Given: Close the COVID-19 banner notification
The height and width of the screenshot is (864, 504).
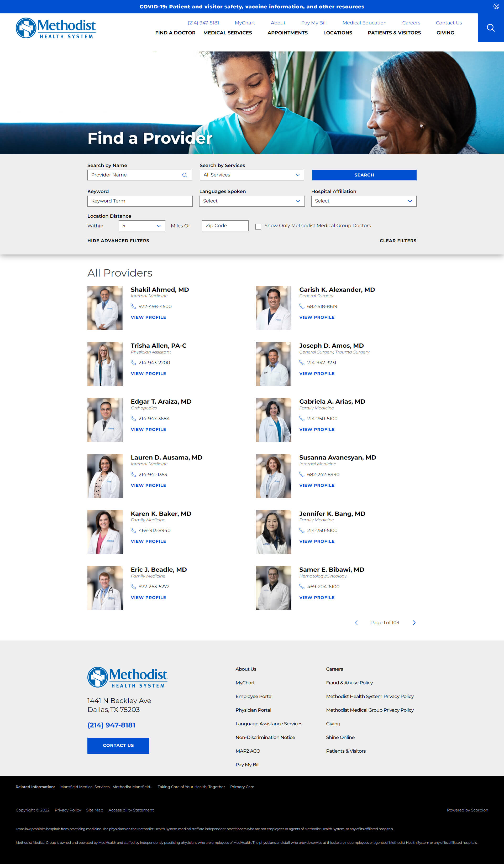Looking at the screenshot, I should point(496,6).
